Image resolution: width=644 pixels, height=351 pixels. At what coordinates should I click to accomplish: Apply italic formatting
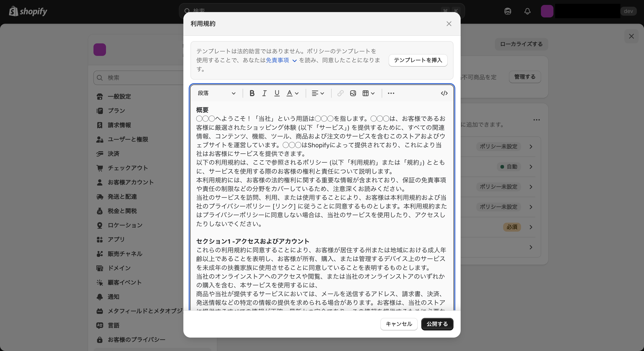coord(264,93)
